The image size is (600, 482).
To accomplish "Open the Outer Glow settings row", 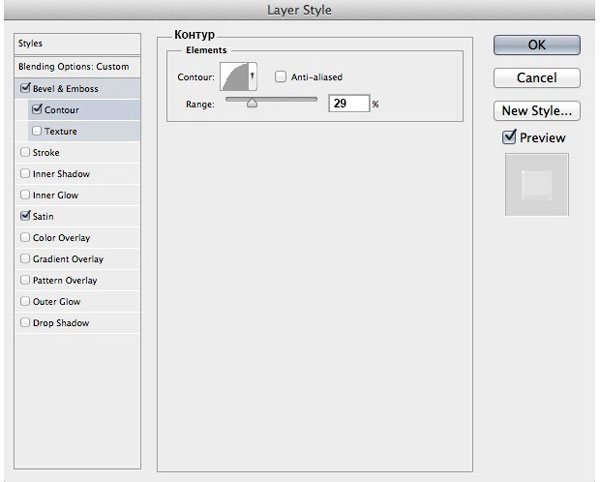I will (77, 302).
